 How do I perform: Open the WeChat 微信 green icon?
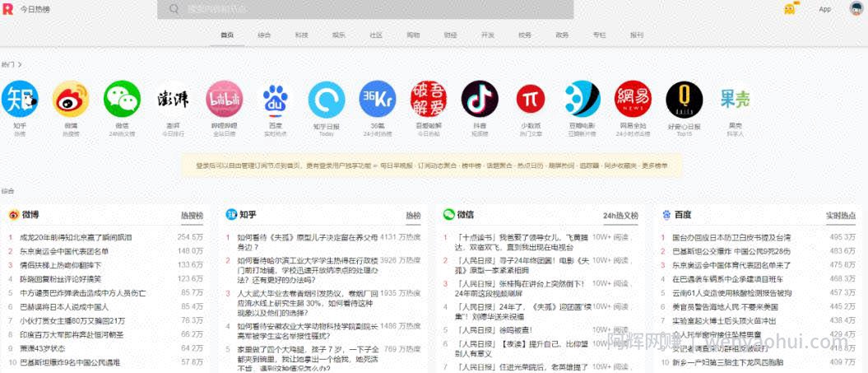point(122,99)
